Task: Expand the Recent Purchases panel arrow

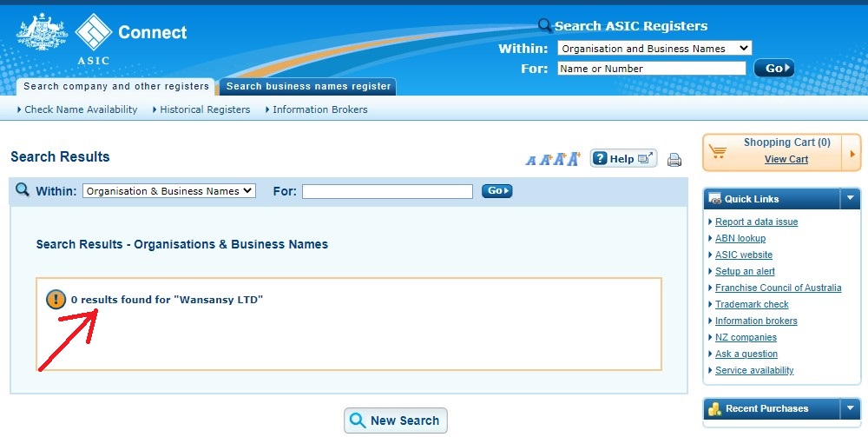Action: click(851, 408)
